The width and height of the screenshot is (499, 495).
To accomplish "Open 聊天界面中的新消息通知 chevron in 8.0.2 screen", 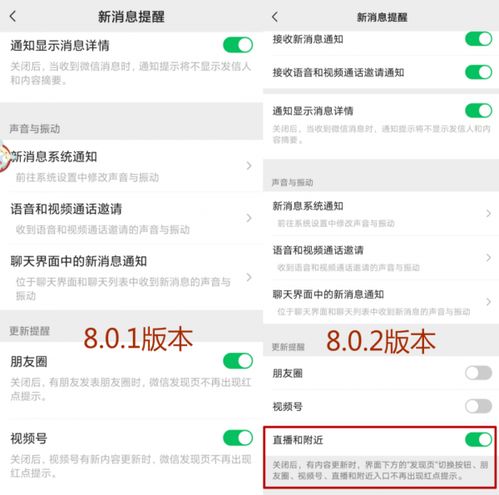I will [488, 302].
